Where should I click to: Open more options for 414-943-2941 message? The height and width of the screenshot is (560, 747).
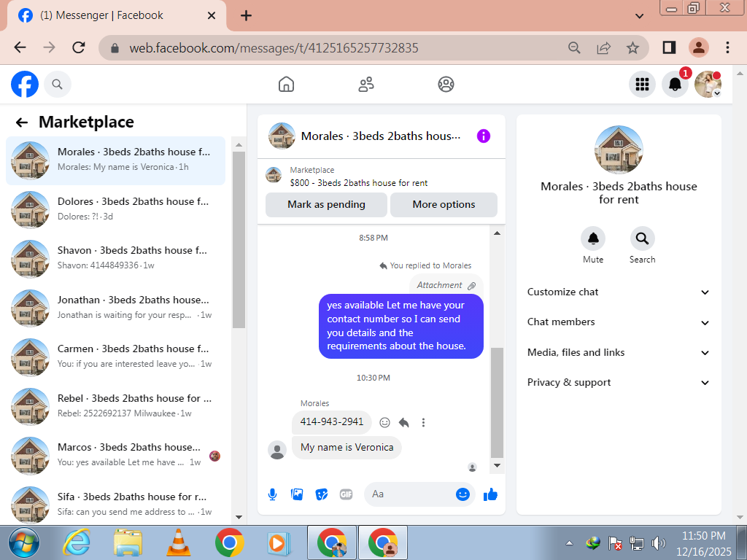tap(423, 422)
